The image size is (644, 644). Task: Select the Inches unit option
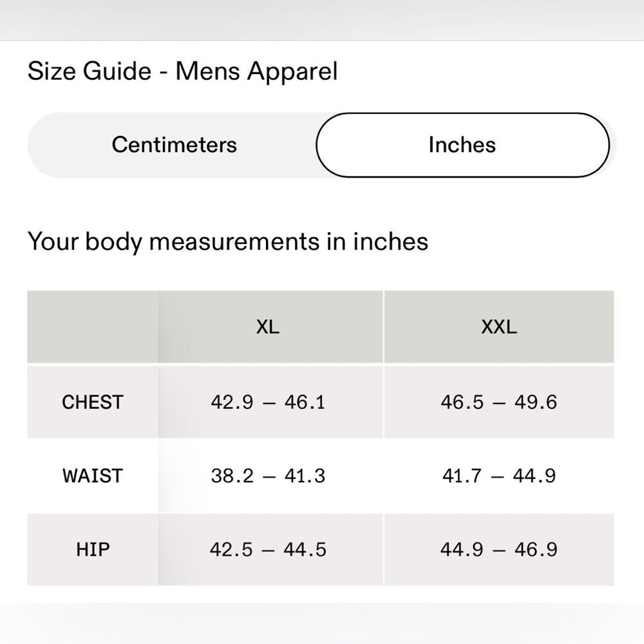tap(462, 145)
